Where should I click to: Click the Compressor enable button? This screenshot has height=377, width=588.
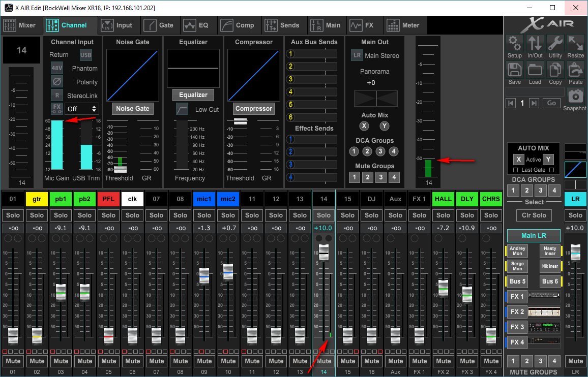253,109
